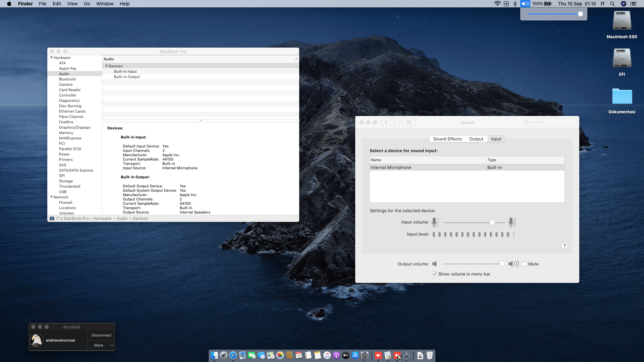Open Notes app in the Dock

318,355
